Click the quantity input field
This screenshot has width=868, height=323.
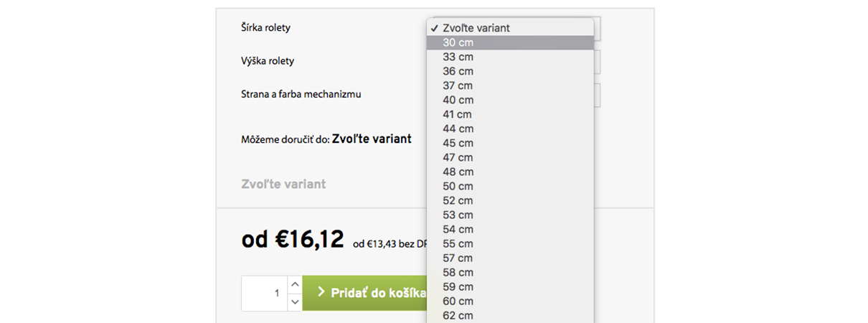pyautogui.click(x=264, y=294)
